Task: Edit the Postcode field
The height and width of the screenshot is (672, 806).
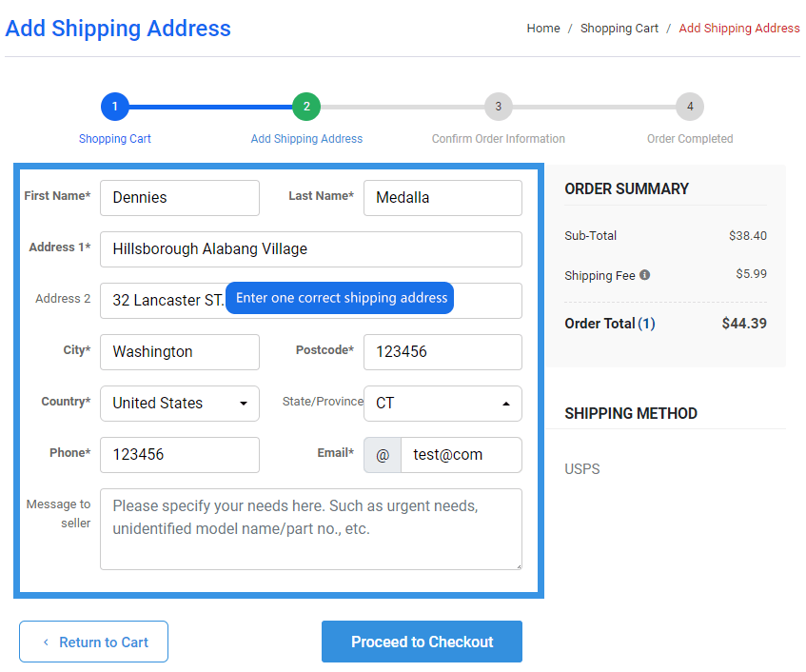Action: 442,352
